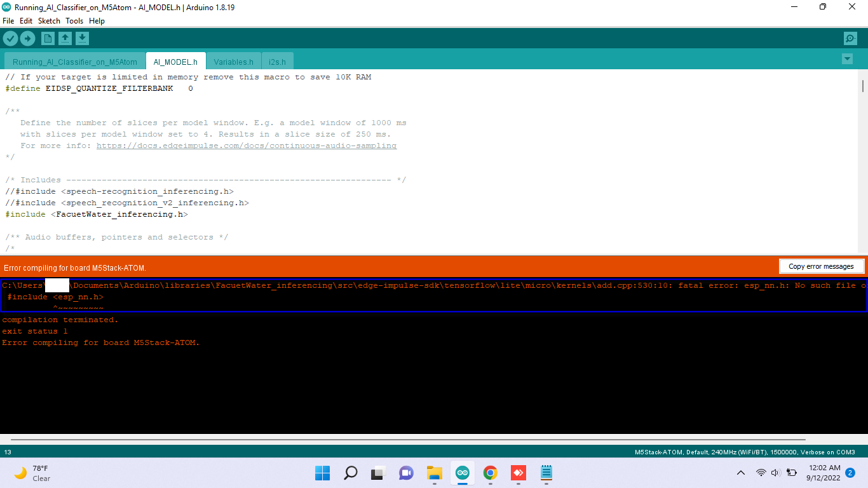868x488 pixels.
Task: Open Wi-Fi network settings in tray
Action: [x=761, y=473]
